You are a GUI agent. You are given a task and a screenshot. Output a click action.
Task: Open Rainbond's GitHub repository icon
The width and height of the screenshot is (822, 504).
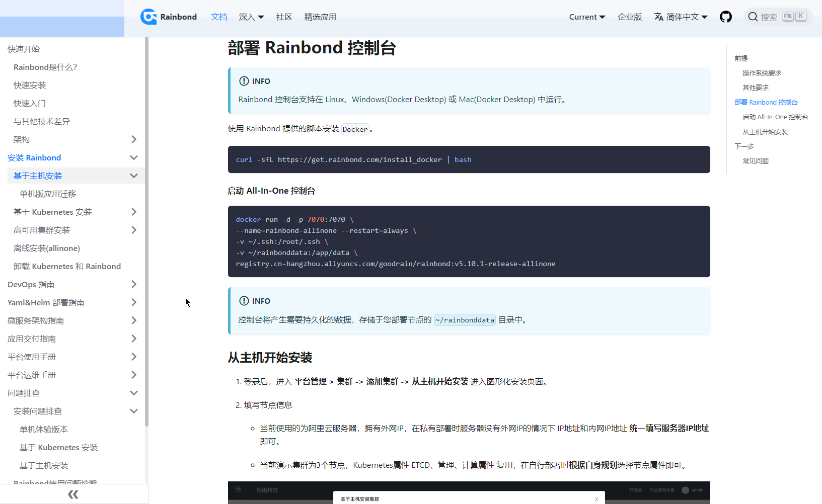725,17
